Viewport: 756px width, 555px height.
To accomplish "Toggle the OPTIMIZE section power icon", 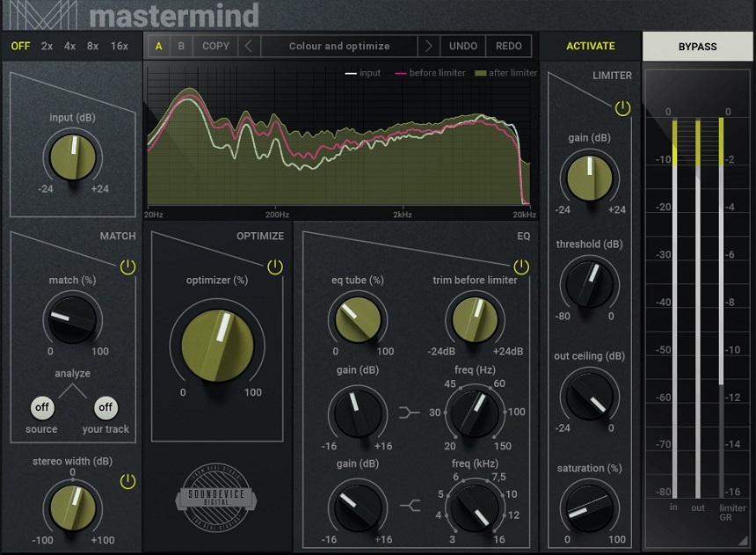I will tap(273, 265).
